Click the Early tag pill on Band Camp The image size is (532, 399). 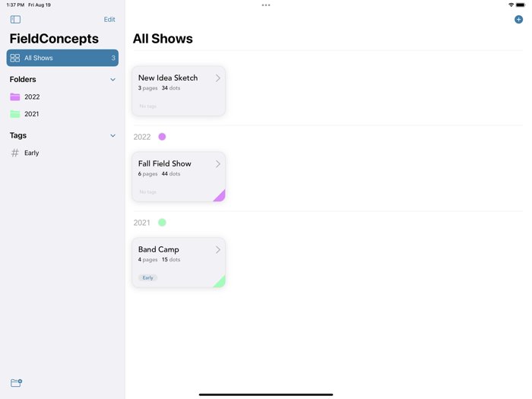147,277
